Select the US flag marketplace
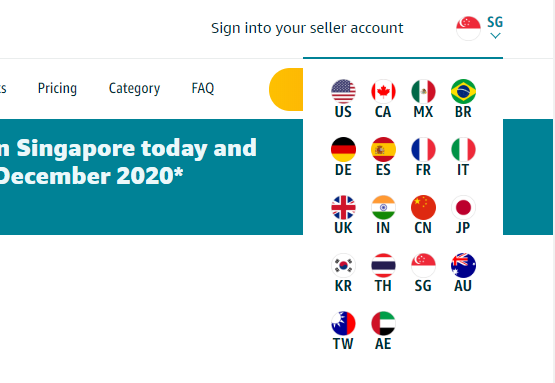The height and width of the screenshot is (383, 555). tap(343, 91)
